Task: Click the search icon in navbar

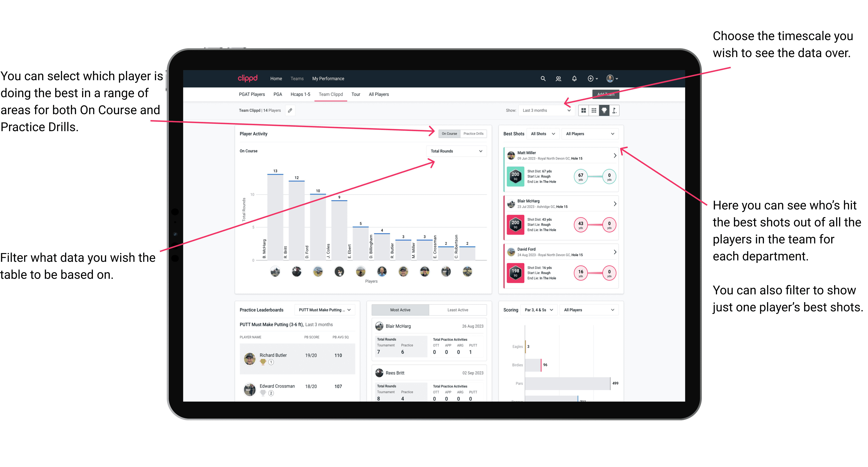Action: (x=543, y=78)
